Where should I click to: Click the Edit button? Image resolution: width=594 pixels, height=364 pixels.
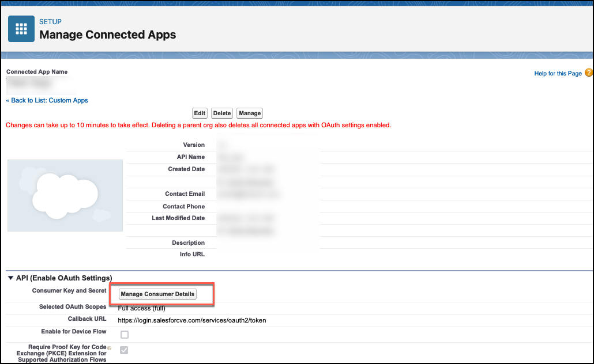point(199,113)
